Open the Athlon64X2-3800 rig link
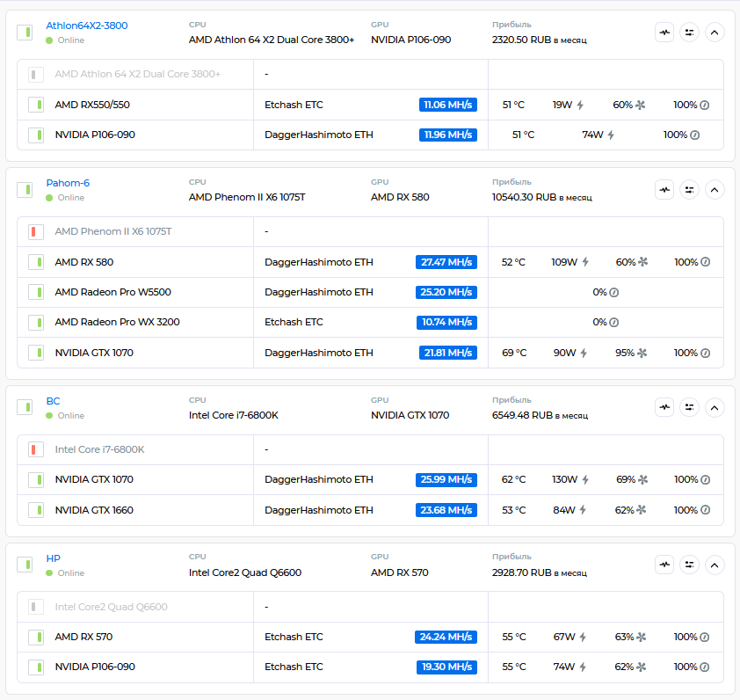The height and width of the screenshot is (700, 740). (x=87, y=26)
